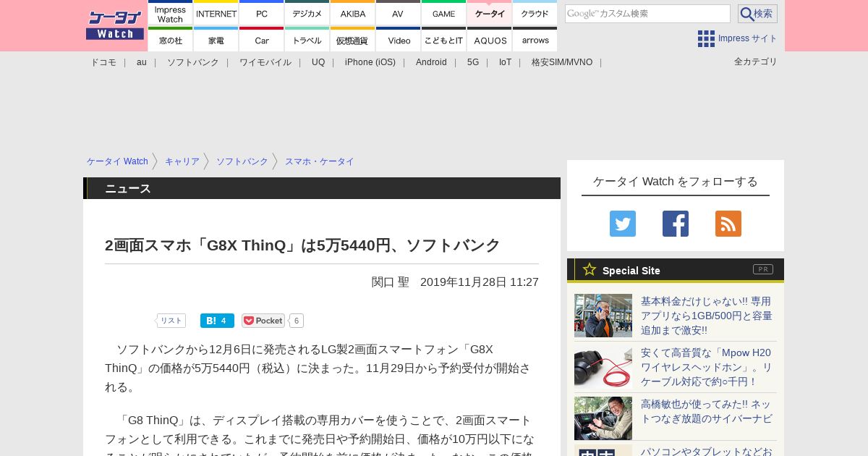Open the 家電 nav tab

(216, 40)
